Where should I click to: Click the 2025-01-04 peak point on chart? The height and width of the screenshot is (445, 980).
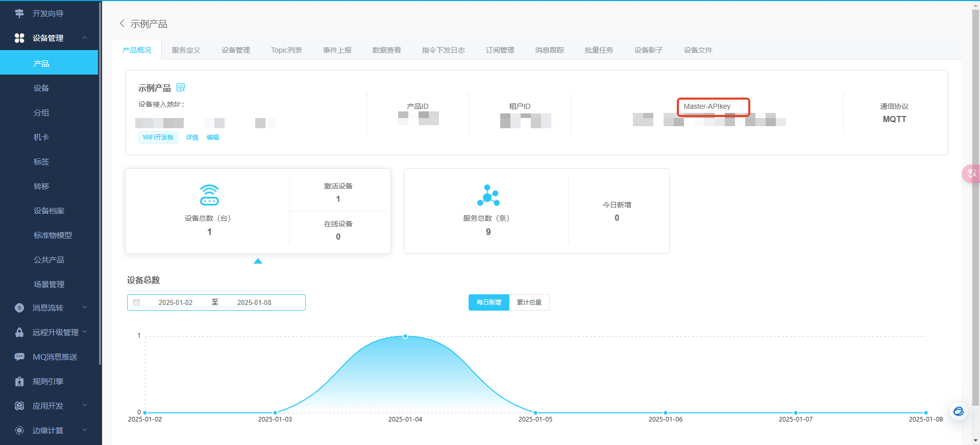pos(405,336)
